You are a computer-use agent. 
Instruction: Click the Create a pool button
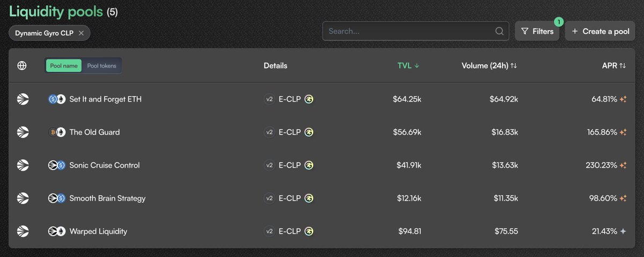tap(600, 31)
